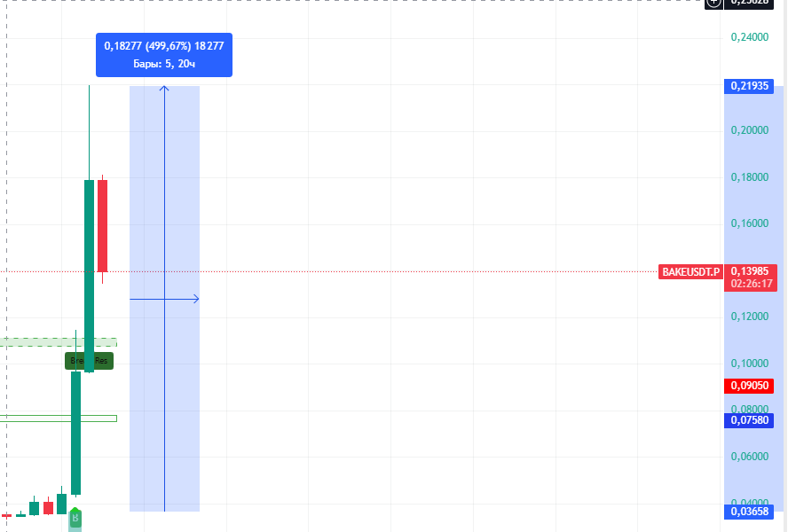Click the bar countdown timer 02:26:17
This screenshot has width=788, height=532.
750,284
